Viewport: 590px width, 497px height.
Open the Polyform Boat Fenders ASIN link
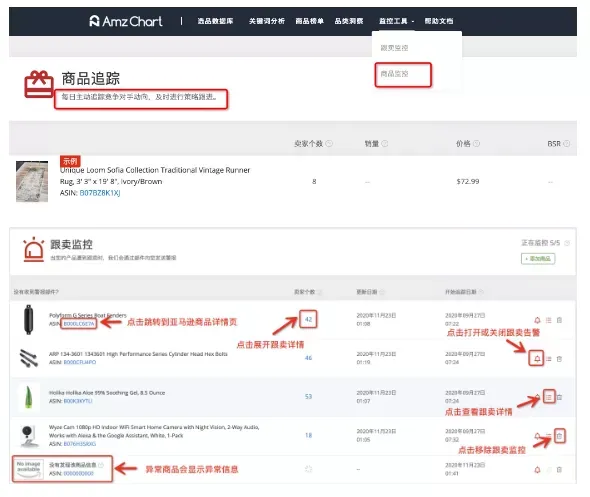(79, 324)
